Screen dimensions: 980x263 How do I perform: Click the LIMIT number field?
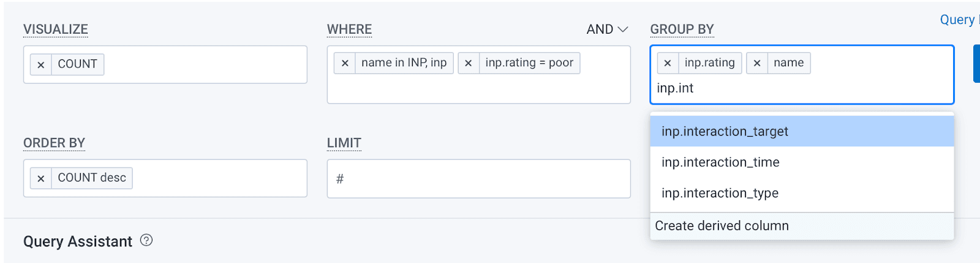click(478, 179)
